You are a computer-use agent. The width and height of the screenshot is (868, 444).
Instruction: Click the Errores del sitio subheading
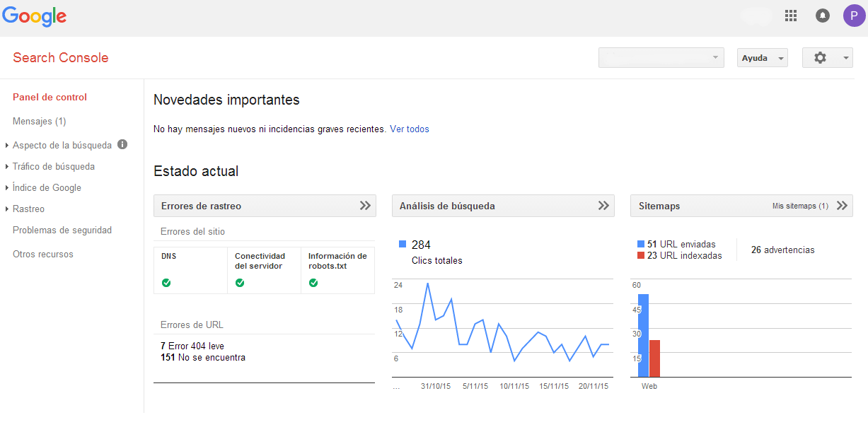pyautogui.click(x=192, y=231)
